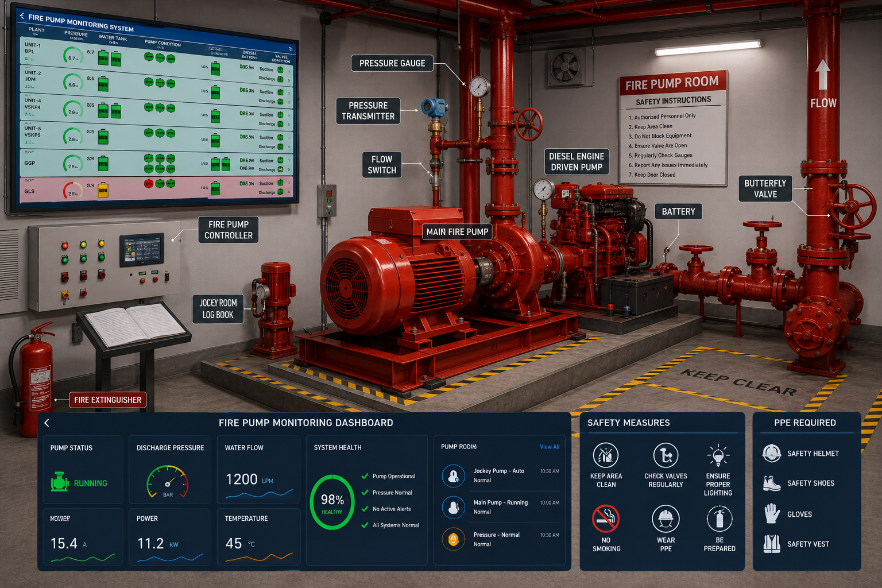Viewport: 882px width, 588px height.
Task: Toggle the Pump Operational checkmark
Action: [x=365, y=476]
